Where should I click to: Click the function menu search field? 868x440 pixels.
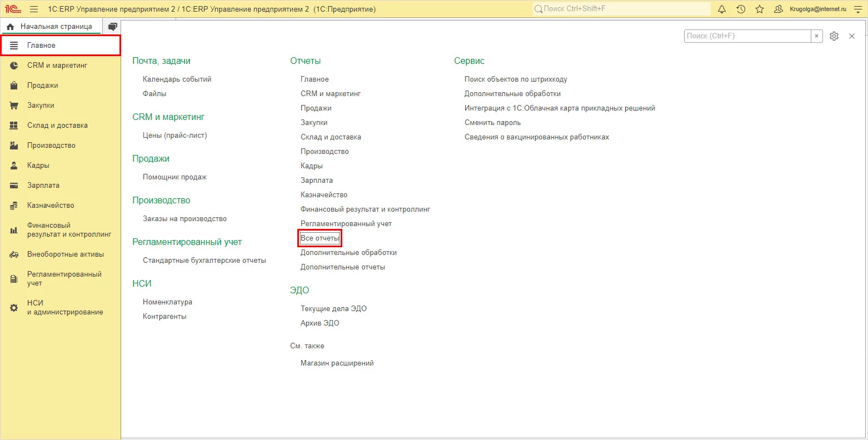pos(747,36)
